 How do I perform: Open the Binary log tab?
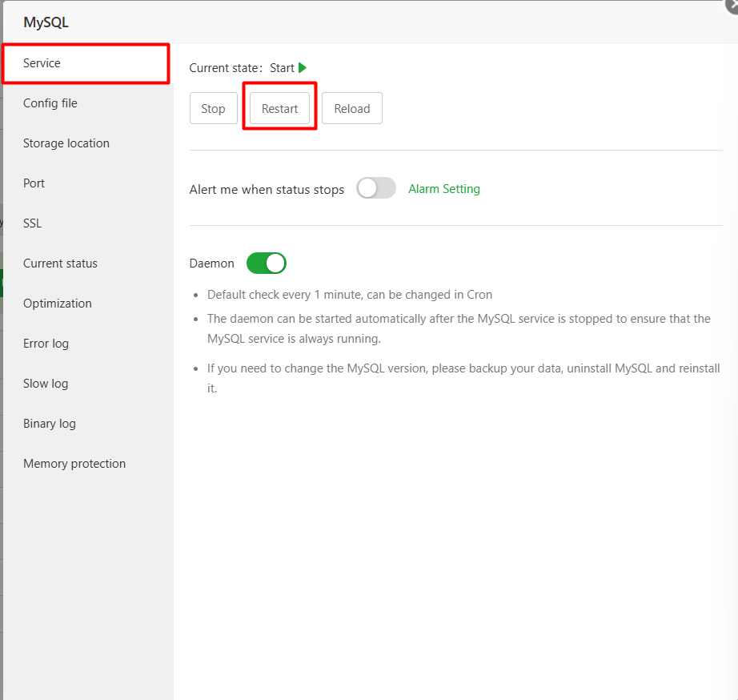88,424
